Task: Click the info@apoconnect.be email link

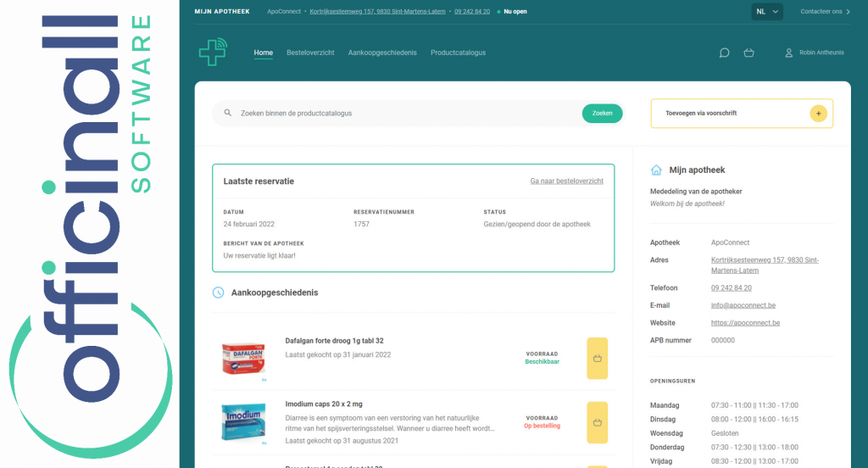Action: (x=743, y=305)
